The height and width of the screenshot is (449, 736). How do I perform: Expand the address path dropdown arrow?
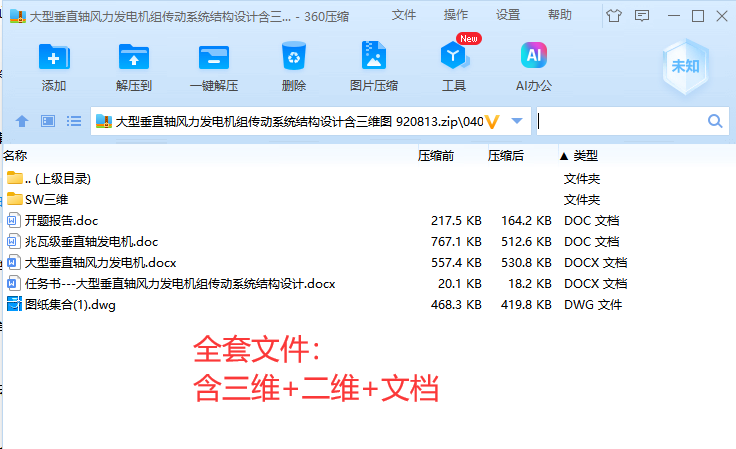click(517, 121)
